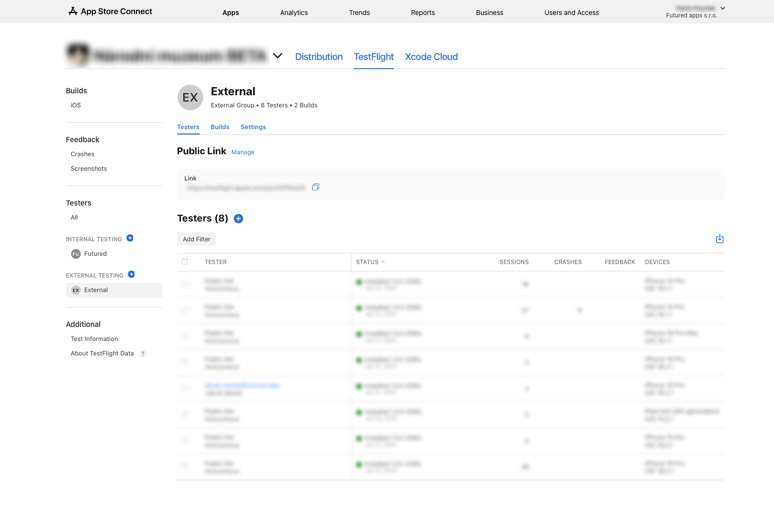The width and height of the screenshot is (774, 532).
Task: Click the EX group avatar icon
Action: (x=190, y=98)
